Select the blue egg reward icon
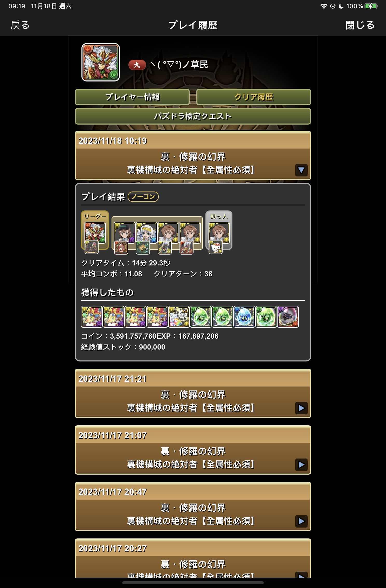This screenshot has width=386, height=588. [x=244, y=317]
